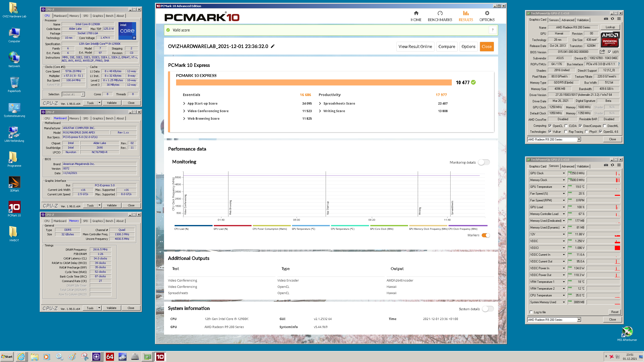Toggle the DirectCompute checkbox
644x362 pixels.
[580, 126]
